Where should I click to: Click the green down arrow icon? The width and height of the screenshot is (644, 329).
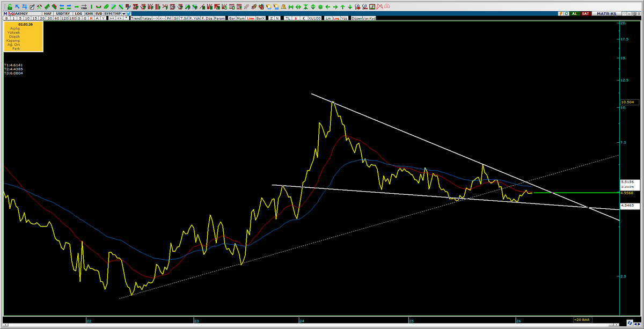pyautogui.click(x=350, y=6)
